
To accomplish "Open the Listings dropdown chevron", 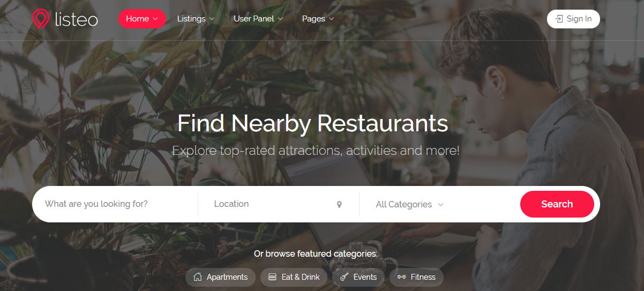I will pyautogui.click(x=212, y=19).
